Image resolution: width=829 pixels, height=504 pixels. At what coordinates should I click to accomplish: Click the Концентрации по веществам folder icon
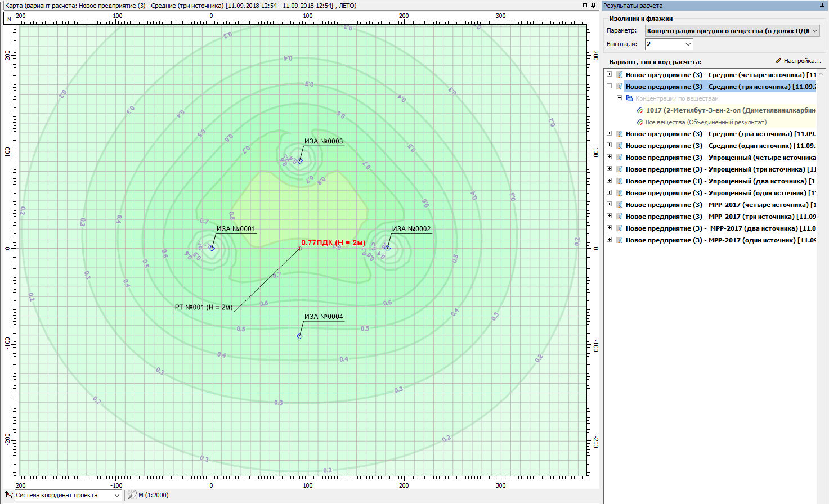pyautogui.click(x=629, y=98)
